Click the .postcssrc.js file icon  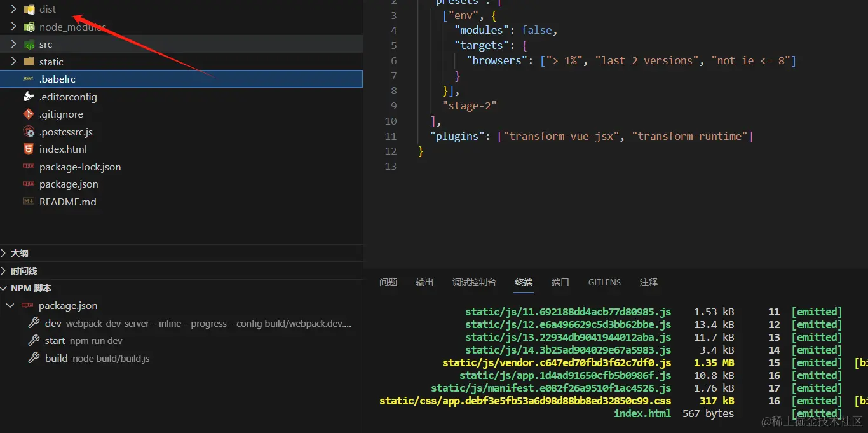tap(29, 132)
